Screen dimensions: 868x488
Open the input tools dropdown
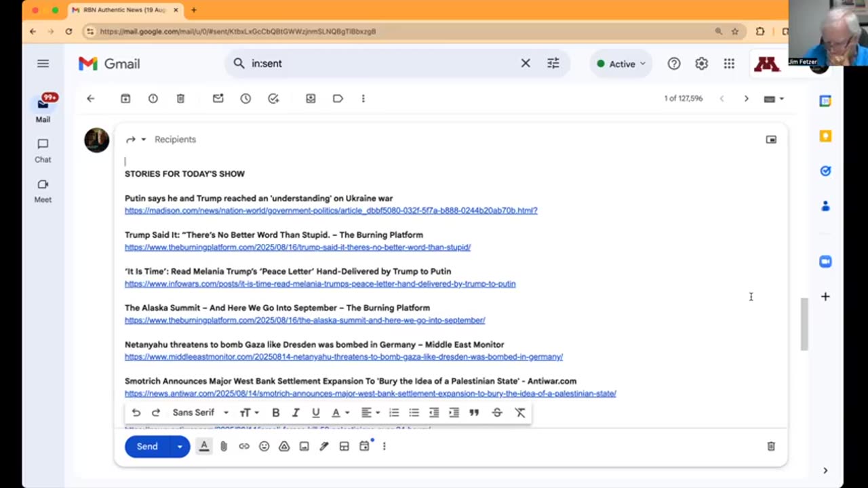pyautogui.click(x=774, y=98)
